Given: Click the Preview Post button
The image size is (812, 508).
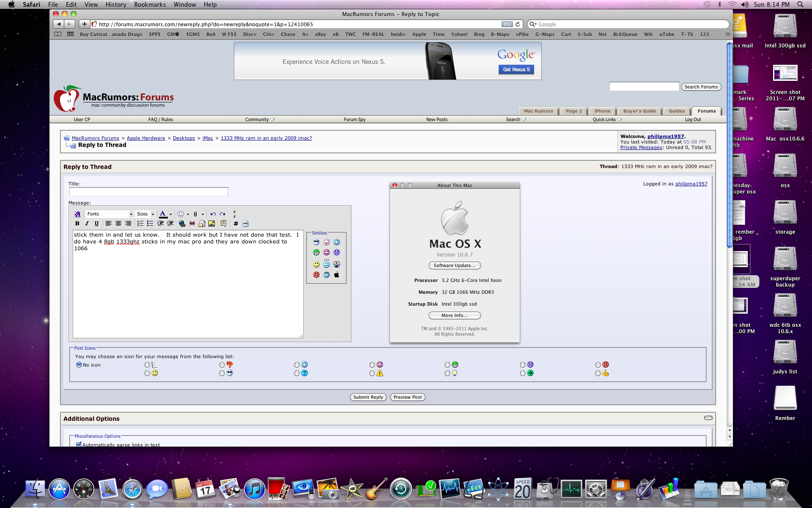Looking at the screenshot, I should coord(408,397).
